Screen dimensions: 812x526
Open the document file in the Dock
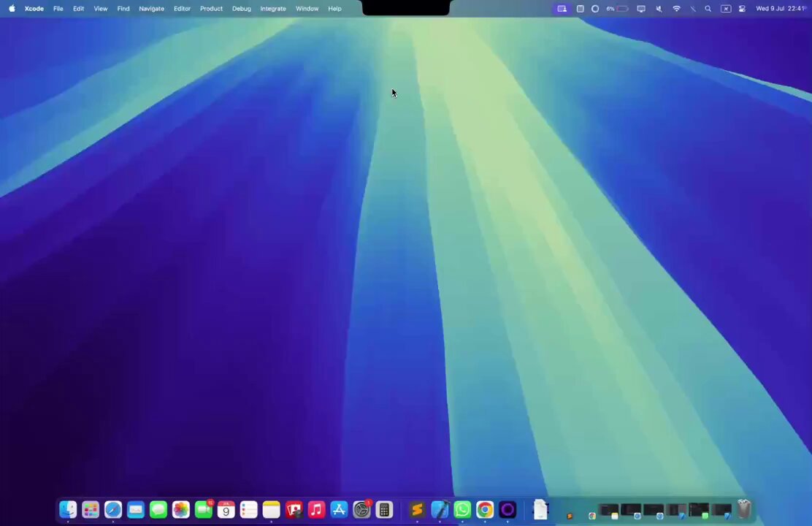(540, 509)
